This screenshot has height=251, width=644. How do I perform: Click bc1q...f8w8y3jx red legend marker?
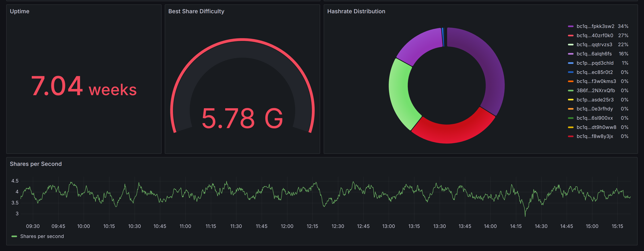coord(571,136)
